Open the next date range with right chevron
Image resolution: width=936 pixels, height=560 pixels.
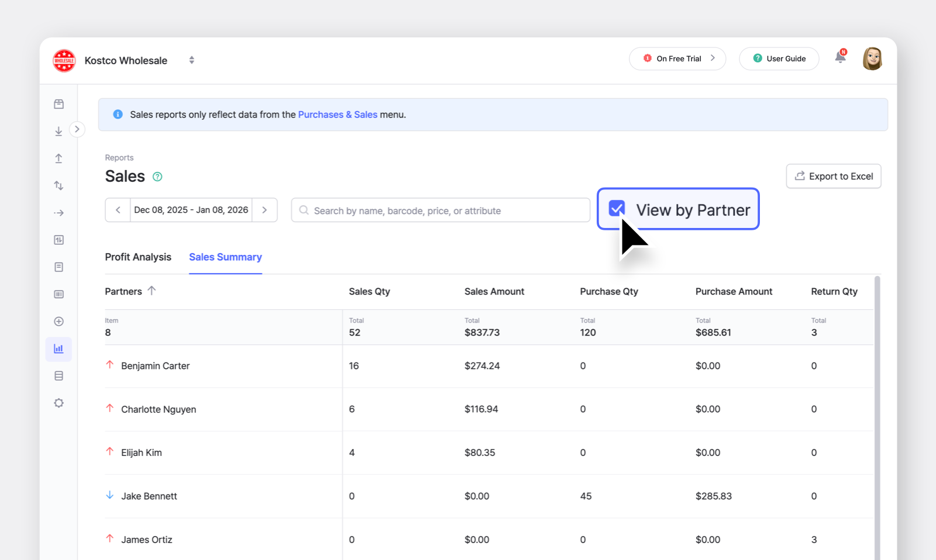(x=265, y=210)
